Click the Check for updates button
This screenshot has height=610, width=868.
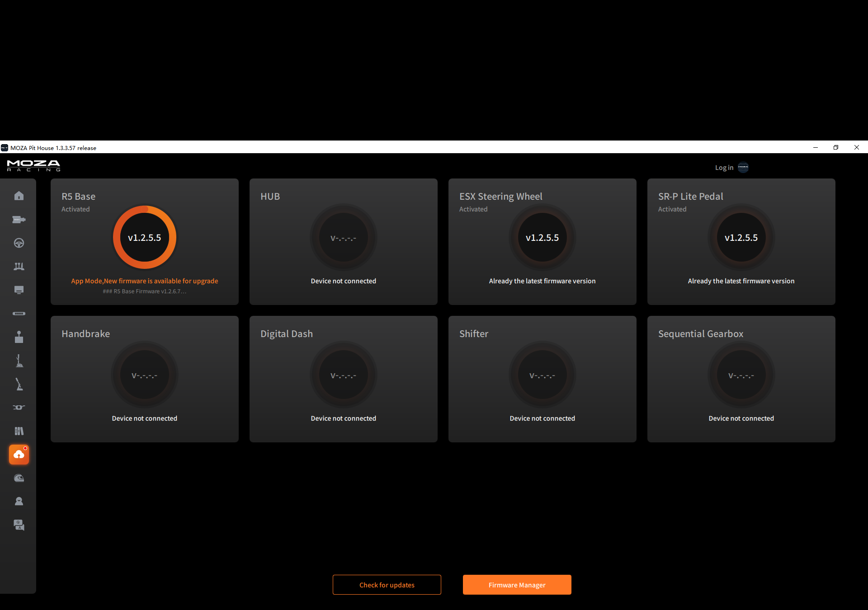coord(387,585)
